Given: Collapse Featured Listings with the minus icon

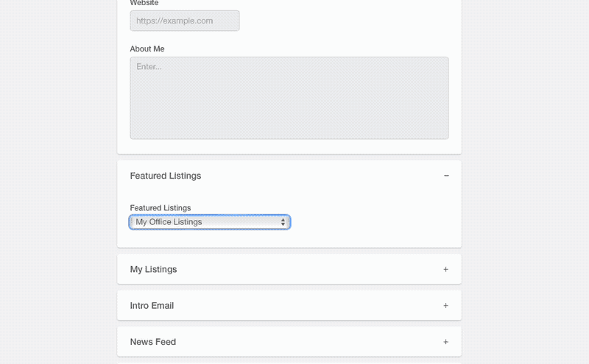Looking at the screenshot, I should [x=446, y=176].
